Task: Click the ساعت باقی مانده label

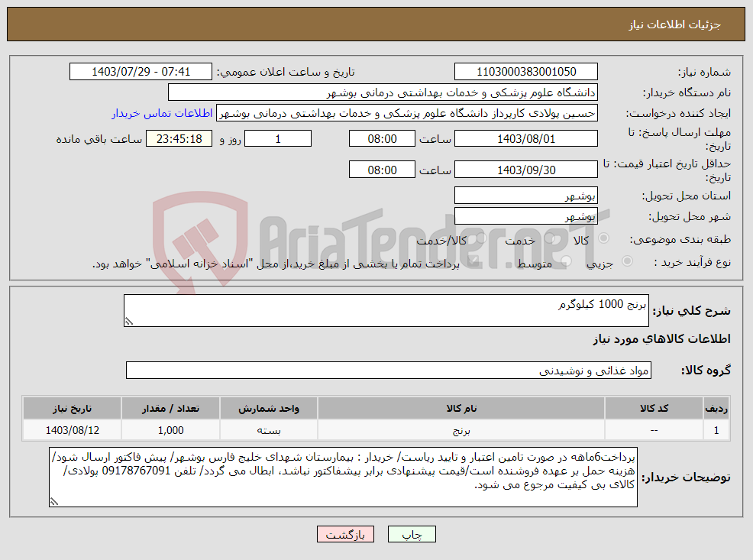Action: [x=99, y=139]
